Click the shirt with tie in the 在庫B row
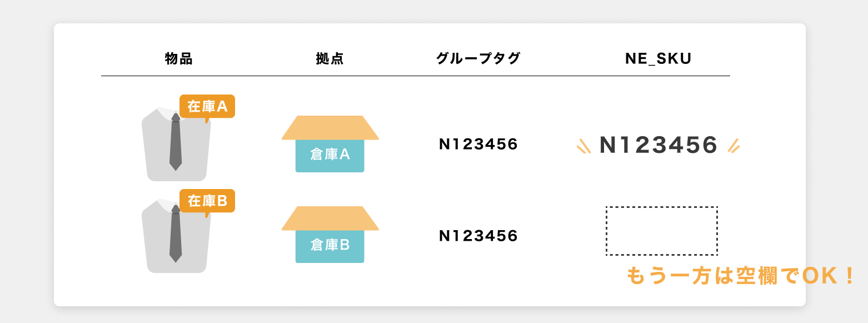 click(176, 236)
